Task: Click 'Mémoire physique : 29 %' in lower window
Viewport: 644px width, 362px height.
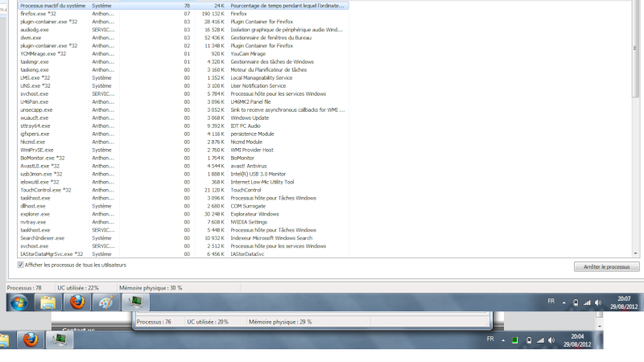Action: (x=280, y=322)
